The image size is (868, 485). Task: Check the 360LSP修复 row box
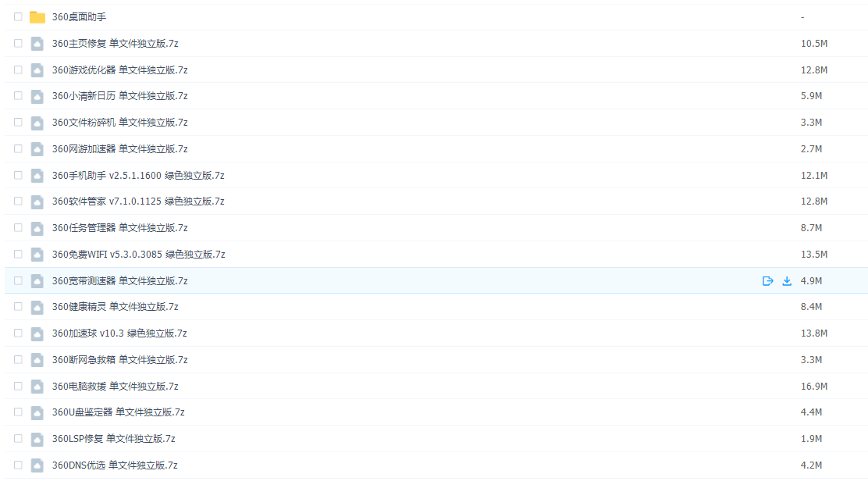tap(18, 438)
